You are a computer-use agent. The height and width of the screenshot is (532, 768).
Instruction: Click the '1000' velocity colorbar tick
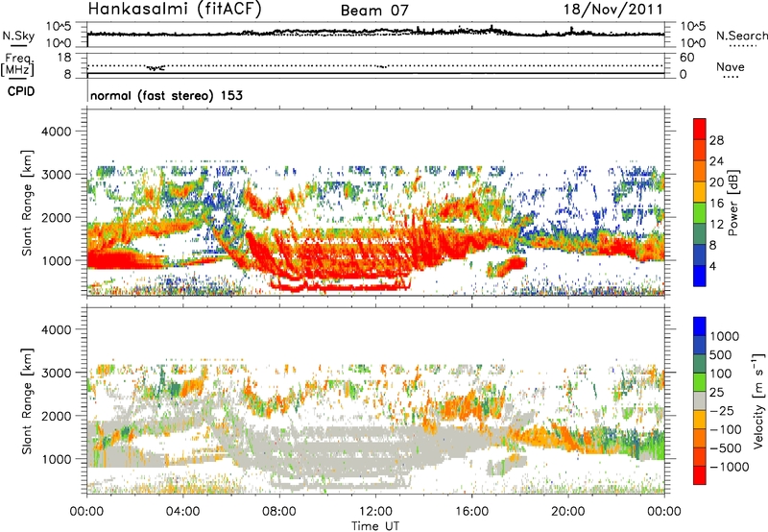point(725,336)
